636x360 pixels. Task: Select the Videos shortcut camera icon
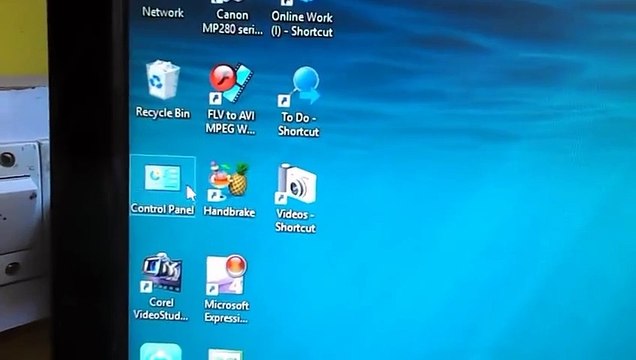(296, 184)
